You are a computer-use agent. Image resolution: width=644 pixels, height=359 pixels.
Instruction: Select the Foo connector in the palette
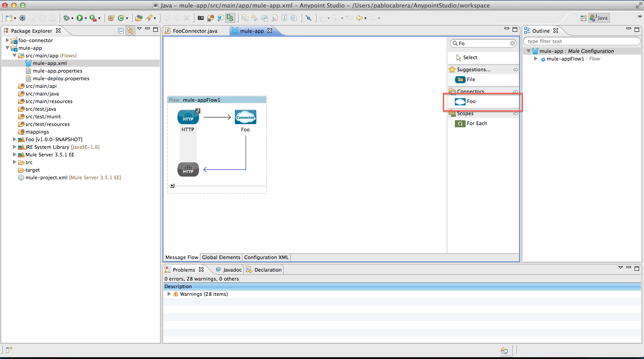(471, 102)
